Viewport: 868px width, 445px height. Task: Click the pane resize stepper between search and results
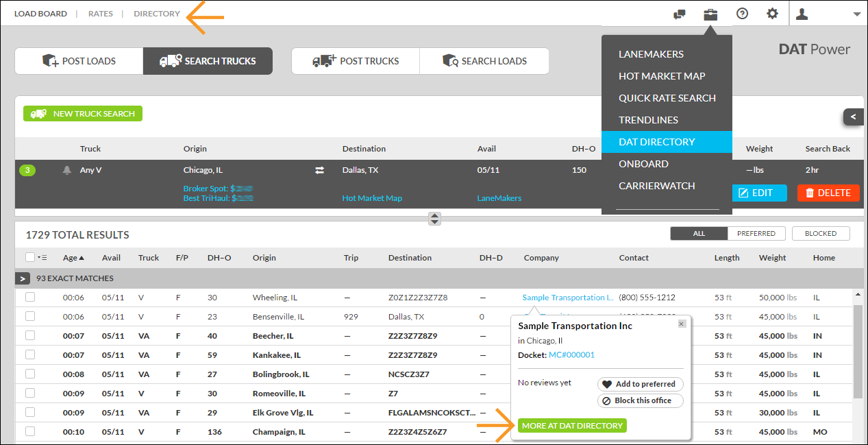[434, 219]
